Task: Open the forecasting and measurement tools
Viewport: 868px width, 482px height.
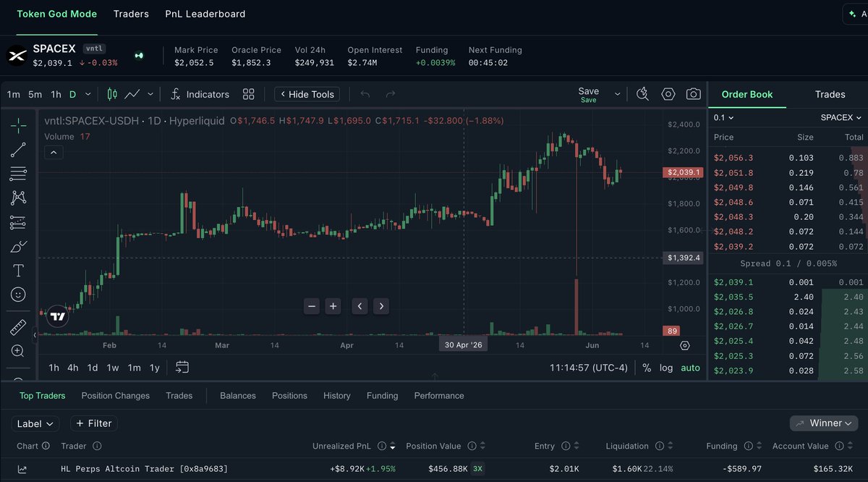Action: coord(19,222)
